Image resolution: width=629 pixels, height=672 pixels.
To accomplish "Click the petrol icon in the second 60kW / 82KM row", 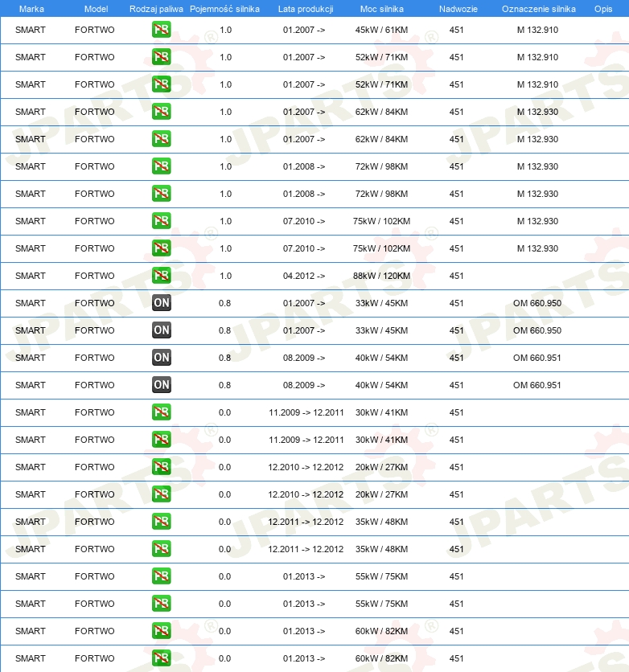I will pos(161,658).
